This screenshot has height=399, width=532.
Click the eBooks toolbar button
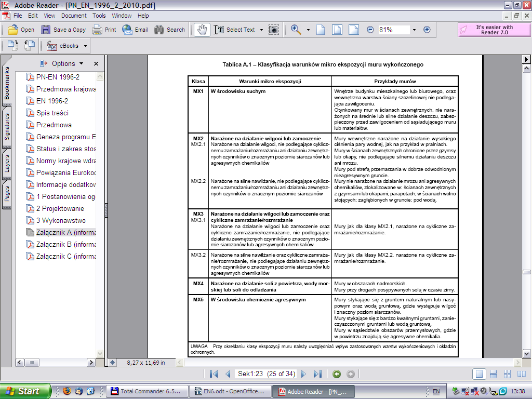pos(62,46)
